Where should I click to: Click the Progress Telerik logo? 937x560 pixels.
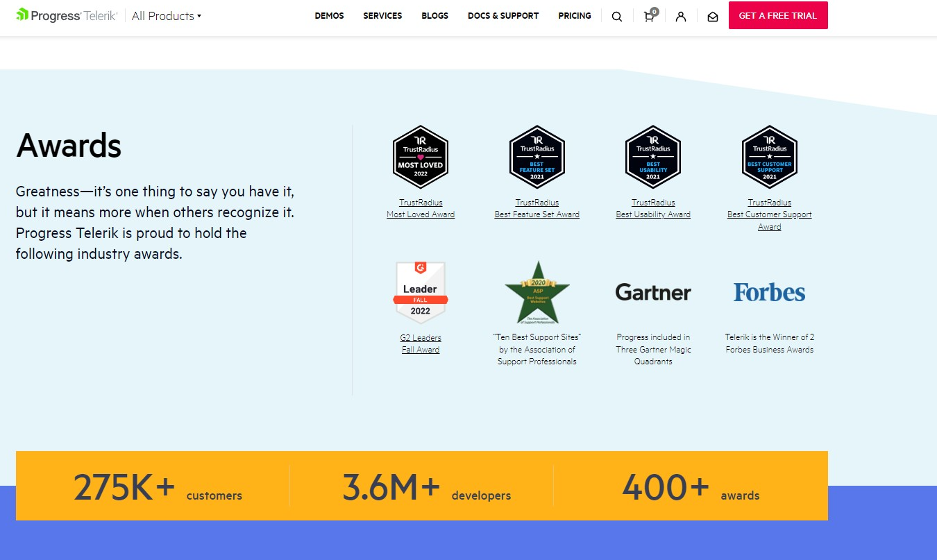[x=67, y=15]
